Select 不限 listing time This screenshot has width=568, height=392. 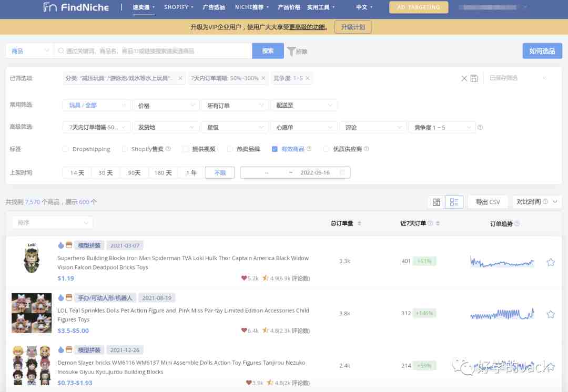[220, 173]
